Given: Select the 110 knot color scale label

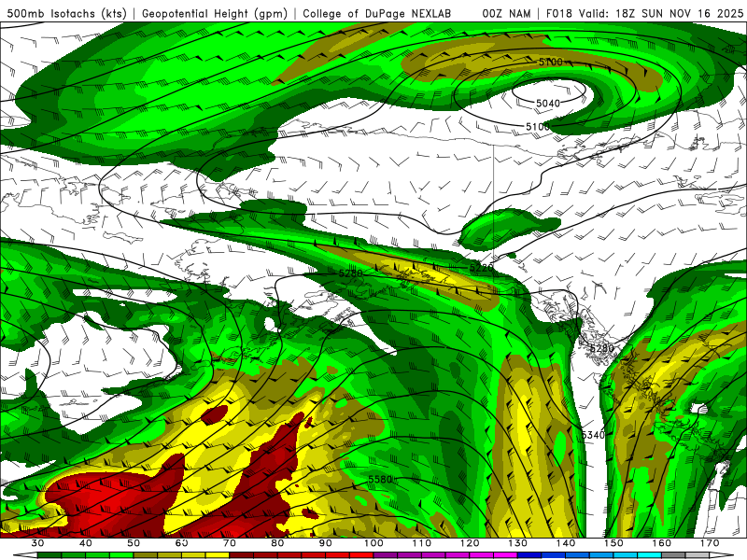Looking at the screenshot, I should tap(422, 543).
